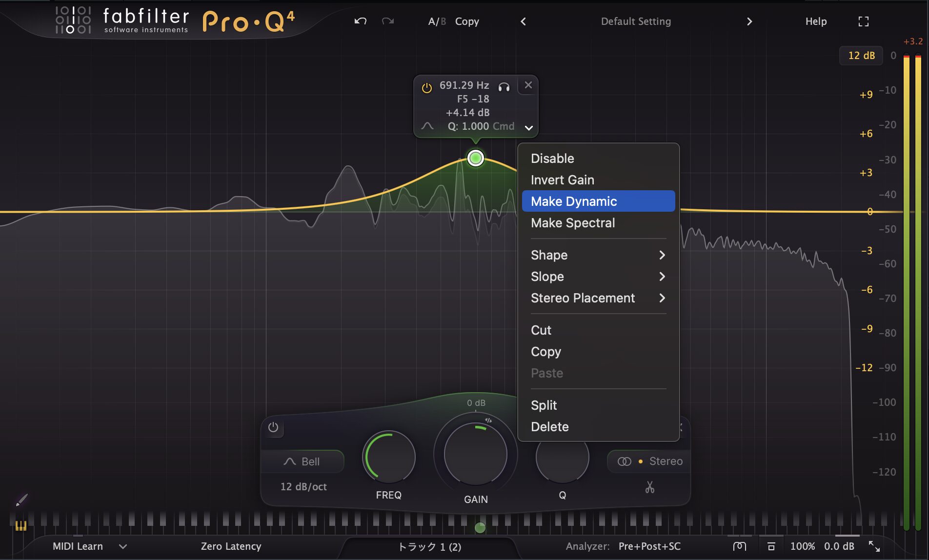Go to the next preset arrow

coord(749,21)
